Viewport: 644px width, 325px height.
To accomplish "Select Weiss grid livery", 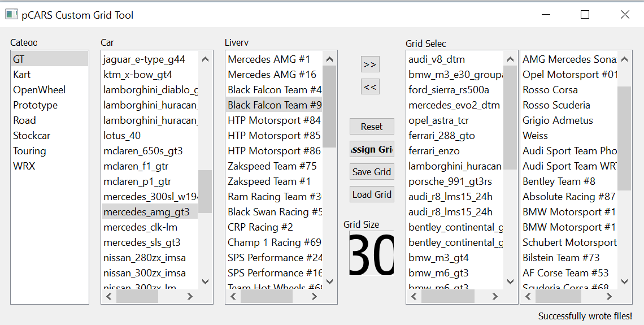I will click(x=569, y=136).
